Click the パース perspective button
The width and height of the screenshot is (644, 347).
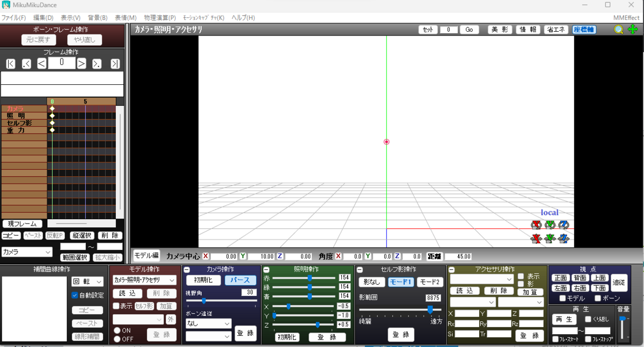pyautogui.click(x=240, y=280)
